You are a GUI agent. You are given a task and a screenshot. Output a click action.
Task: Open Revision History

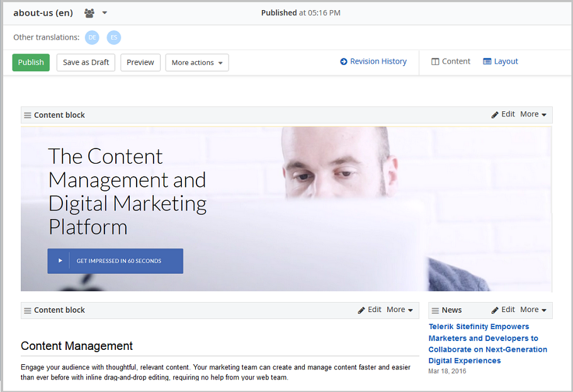coord(373,62)
